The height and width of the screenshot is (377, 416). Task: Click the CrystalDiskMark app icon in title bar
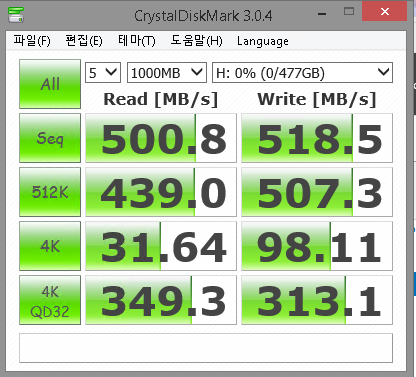pyautogui.click(x=16, y=14)
